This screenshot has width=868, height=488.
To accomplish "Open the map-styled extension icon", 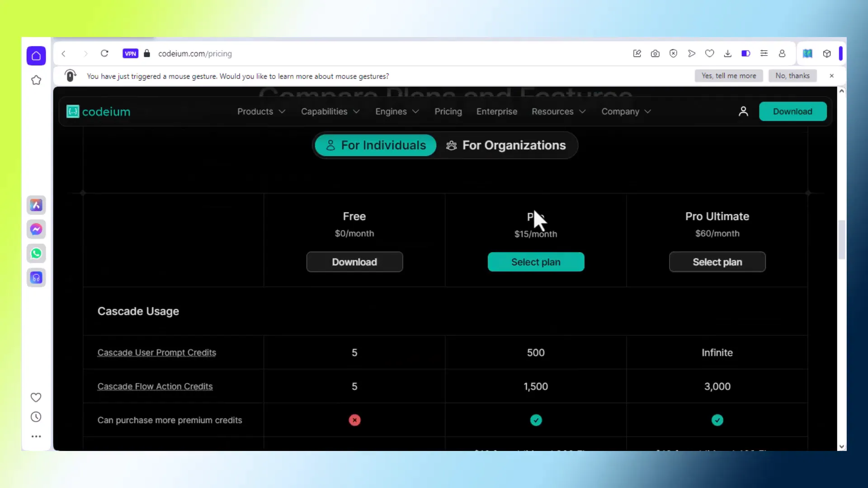I will click(x=808, y=53).
